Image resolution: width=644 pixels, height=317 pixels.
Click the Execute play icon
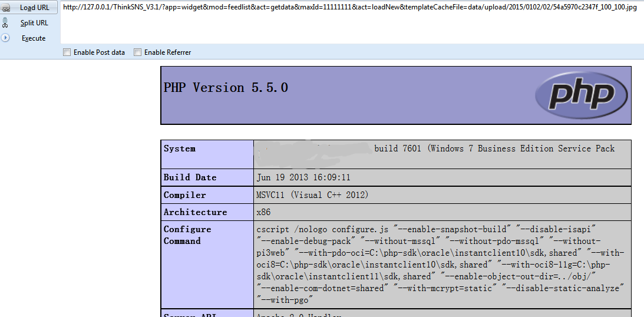(5, 38)
